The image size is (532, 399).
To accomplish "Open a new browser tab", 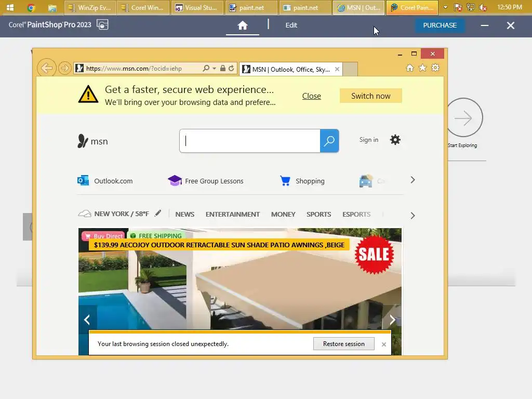I will coord(350,70).
